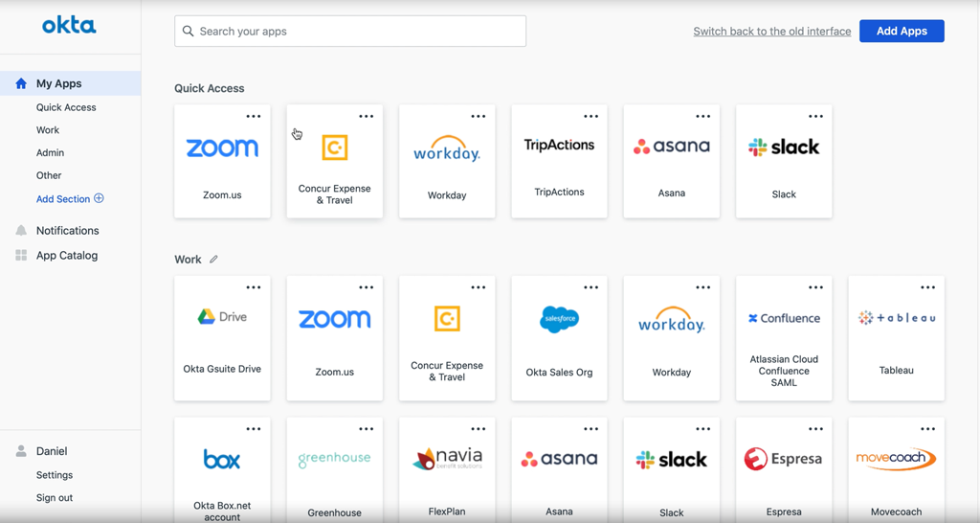The height and width of the screenshot is (523, 980).
Task: Open the Greenhouse app tile
Action: pos(334,471)
